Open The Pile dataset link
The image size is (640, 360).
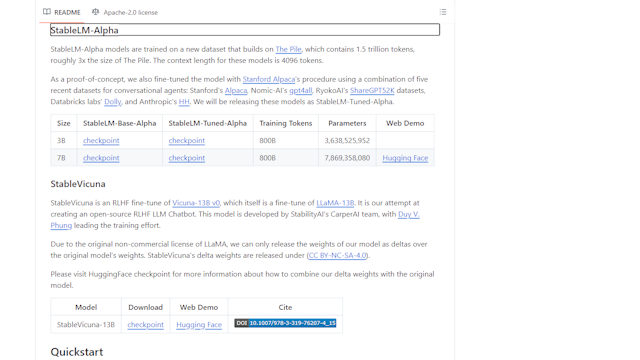288,49
